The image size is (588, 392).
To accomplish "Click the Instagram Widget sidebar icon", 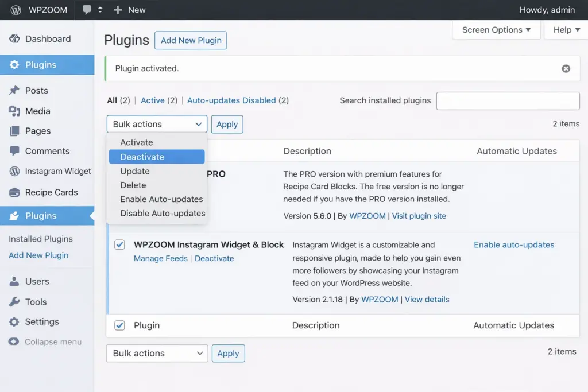I will [14, 171].
